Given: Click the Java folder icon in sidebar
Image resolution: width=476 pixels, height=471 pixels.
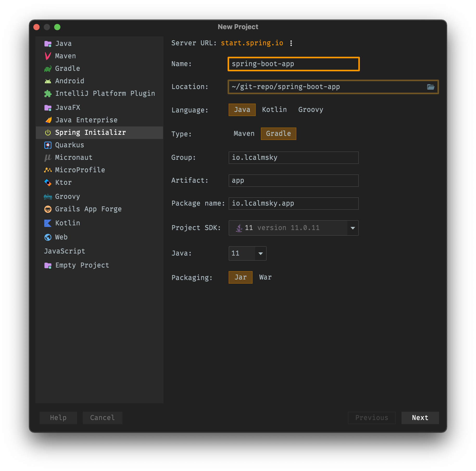Looking at the screenshot, I should (x=48, y=44).
